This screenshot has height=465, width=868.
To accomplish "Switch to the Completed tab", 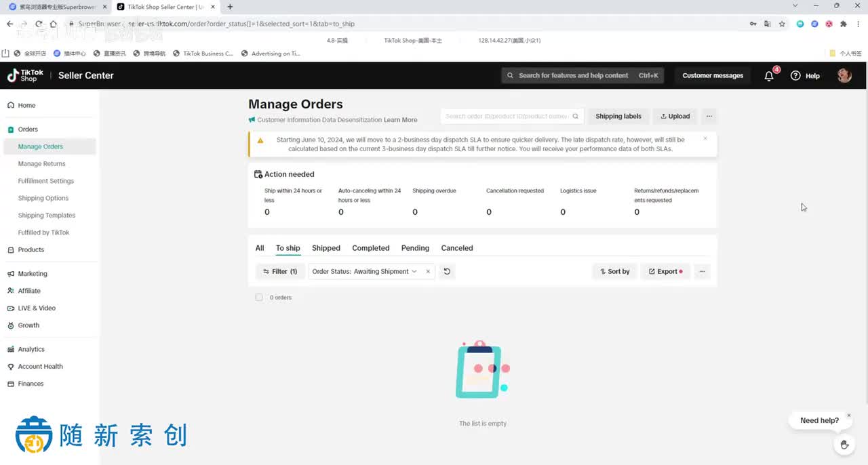I will tap(371, 248).
